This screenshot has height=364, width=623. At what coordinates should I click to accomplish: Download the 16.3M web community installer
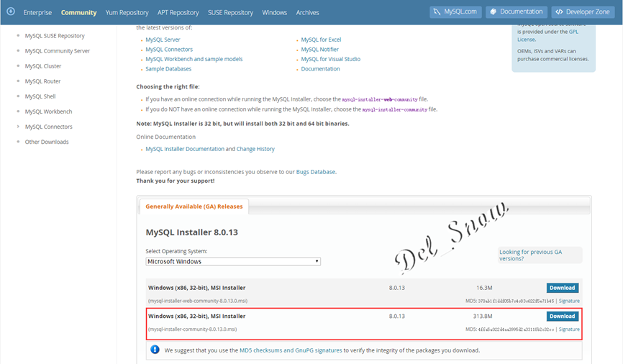(562, 288)
